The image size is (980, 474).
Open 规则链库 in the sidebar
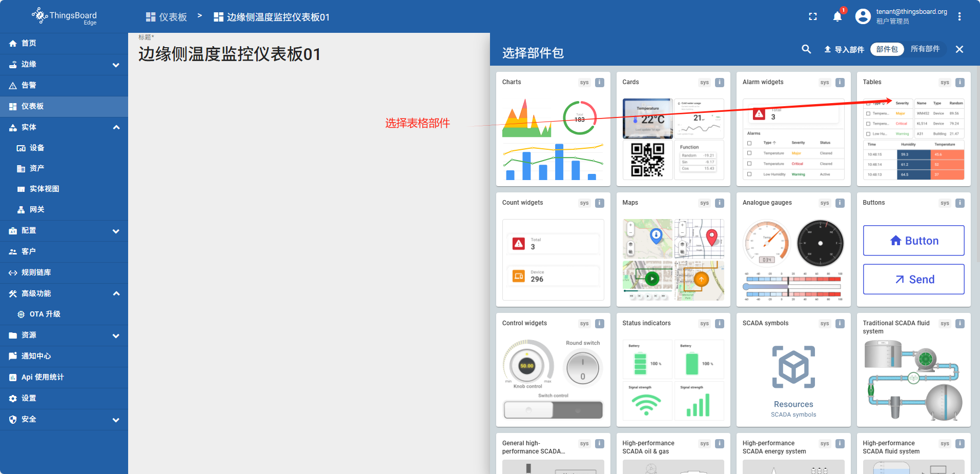pyautogui.click(x=36, y=272)
